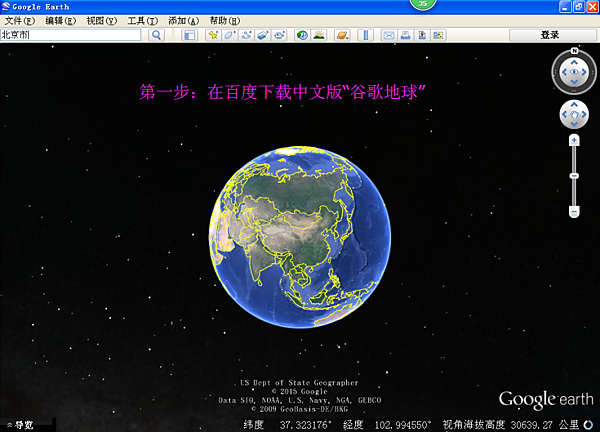
Task: Open the 文件(F) menu
Action: (x=19, y=21)
